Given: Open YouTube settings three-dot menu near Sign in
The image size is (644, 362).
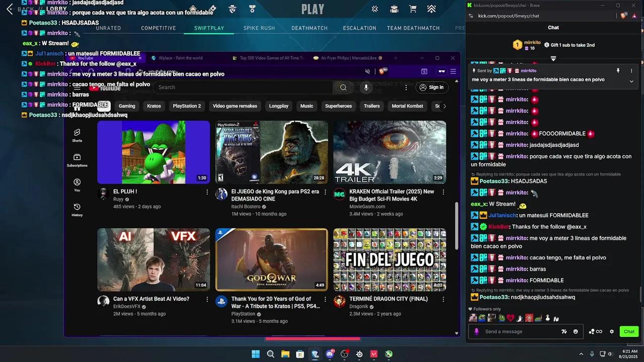Looking at the screenshot, I should [x=406, y=87].
